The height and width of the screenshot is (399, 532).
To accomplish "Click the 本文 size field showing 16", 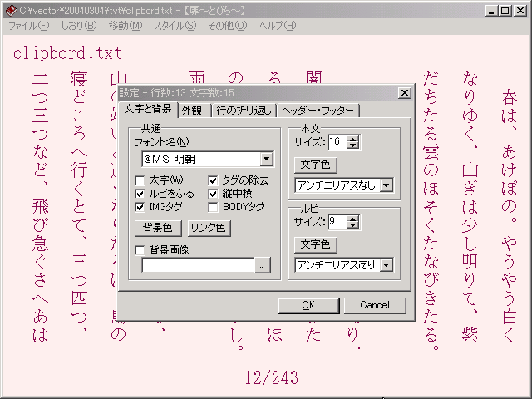I will point(337,142).
